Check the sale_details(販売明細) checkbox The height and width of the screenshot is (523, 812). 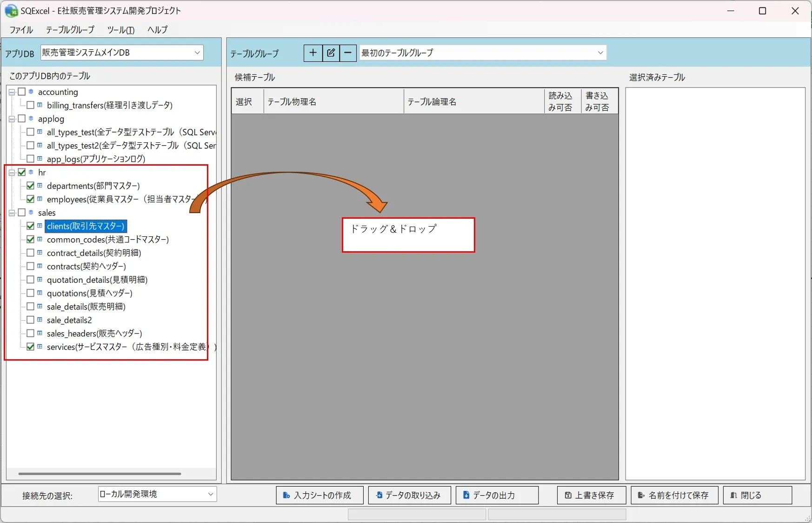click(x=30, y=306)
